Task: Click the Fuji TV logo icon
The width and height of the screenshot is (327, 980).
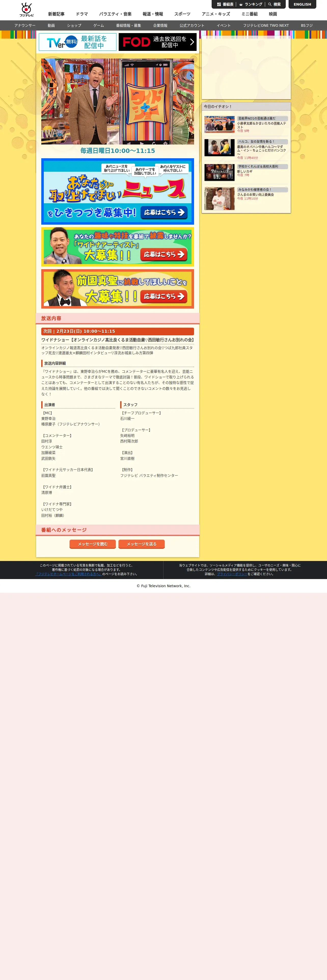Action: click(27, 10)
